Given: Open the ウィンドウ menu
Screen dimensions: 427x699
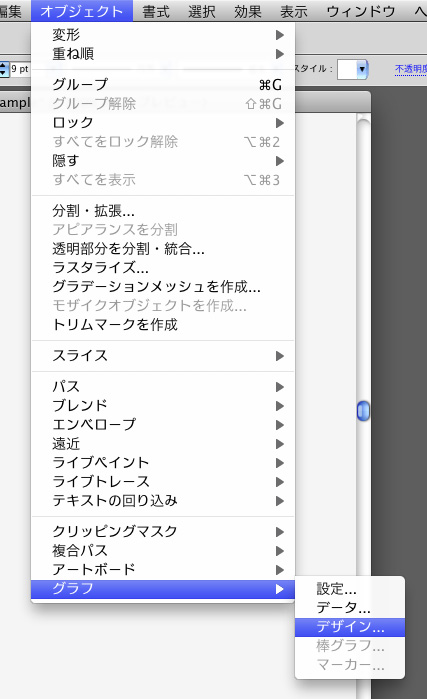Looking at the screenshot, I should [361, 11].
